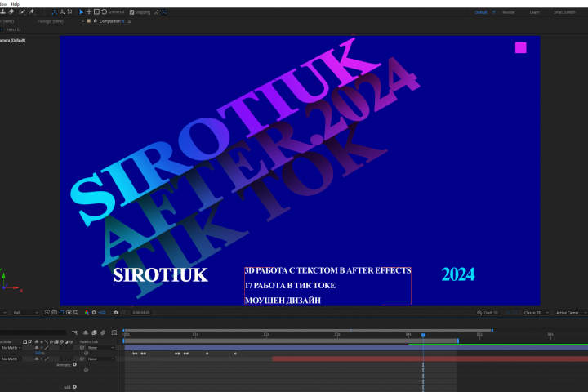The image size is (588, 392).
Task: Switch to the Review workspace
Action: click(x=509, y=12)
